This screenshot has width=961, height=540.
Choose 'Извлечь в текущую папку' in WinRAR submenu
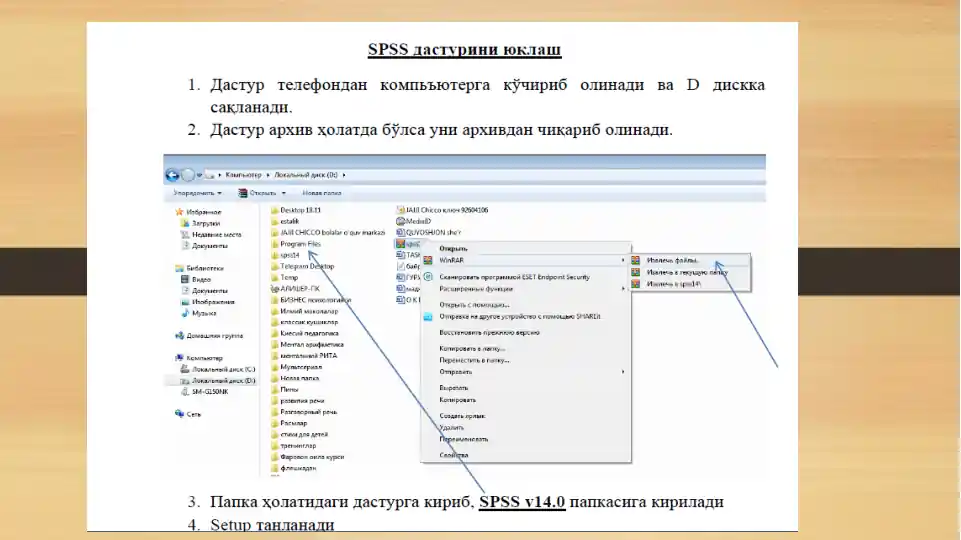coord(687,272)
